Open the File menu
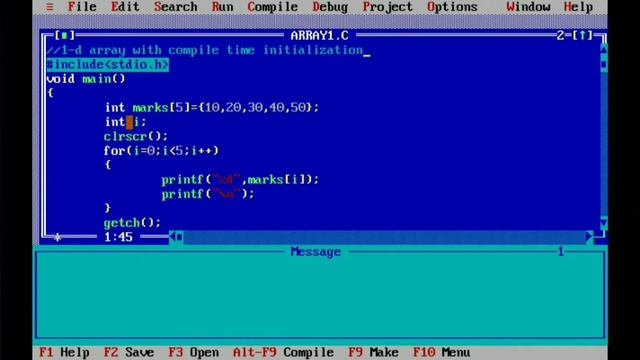The width and height of the screenshot is (640, 360). click(x=82, y=7)
